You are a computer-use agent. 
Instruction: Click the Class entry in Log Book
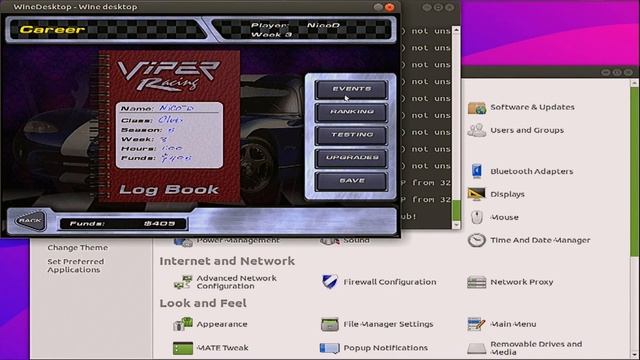click(152, 120)
